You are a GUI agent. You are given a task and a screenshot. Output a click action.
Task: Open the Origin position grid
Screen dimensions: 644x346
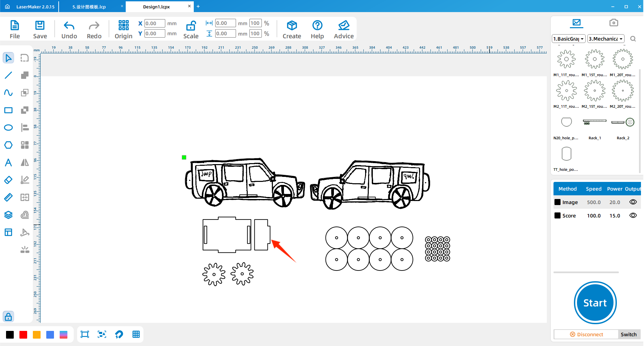123,30
